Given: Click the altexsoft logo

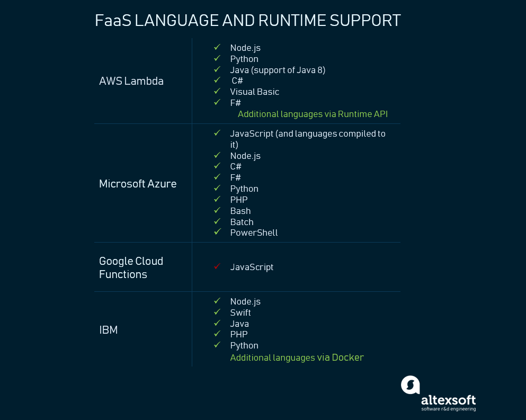Looking at the screenshot, I should [x=438, y=393].
